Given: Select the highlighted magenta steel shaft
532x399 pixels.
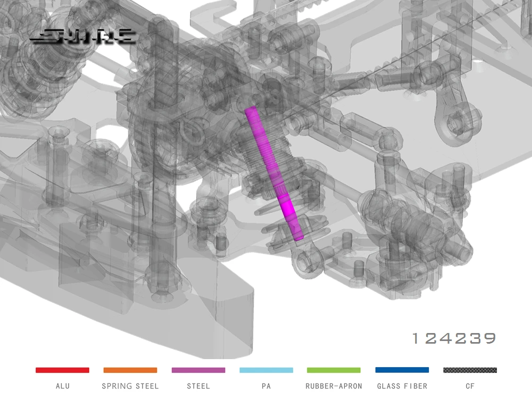Looking at the screenshot, I should coord(273,173).
